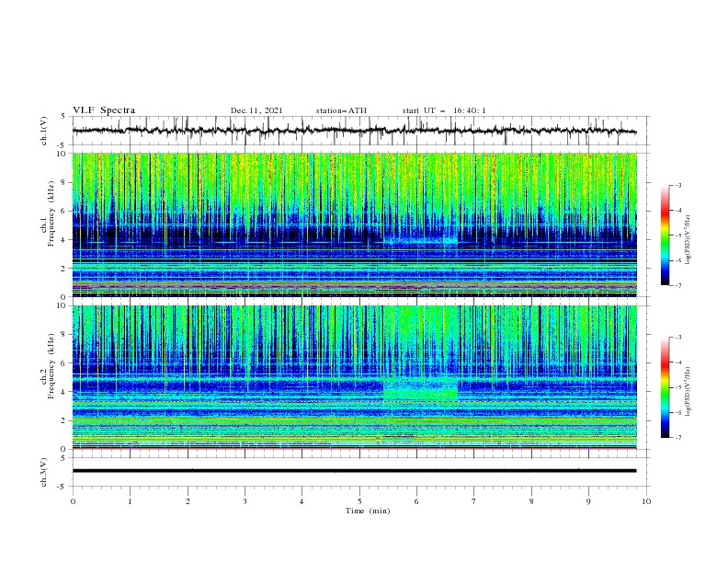Click time axis tick label '0'

73,501
